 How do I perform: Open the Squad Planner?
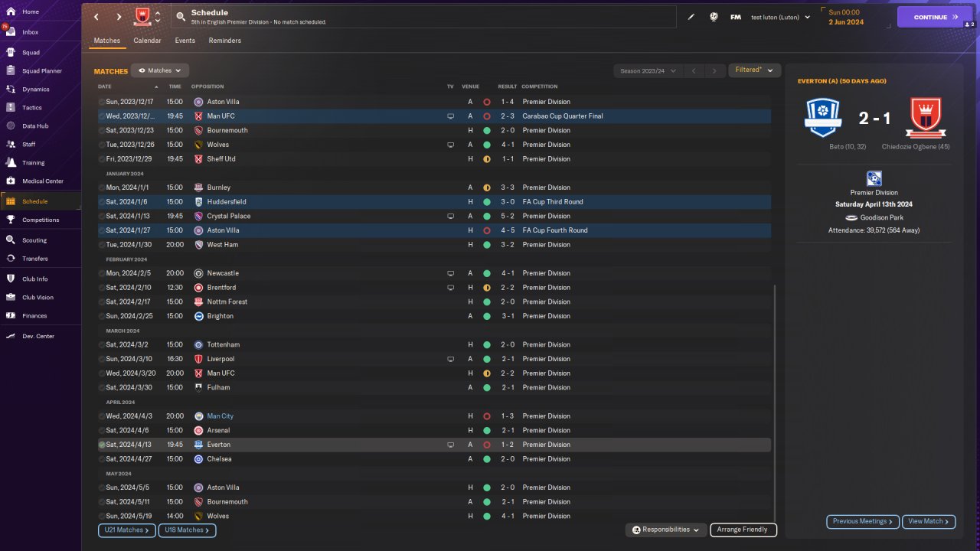[x=41, y=71]
